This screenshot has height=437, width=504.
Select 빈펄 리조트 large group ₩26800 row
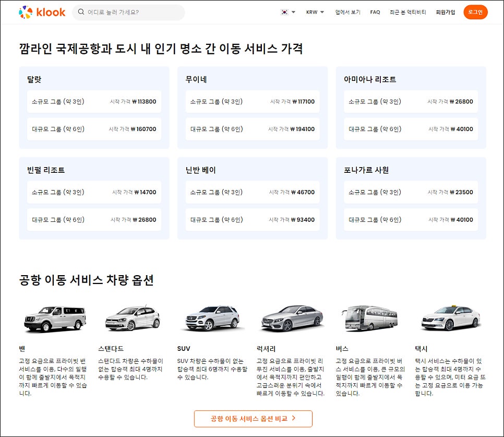pos(94,220)
